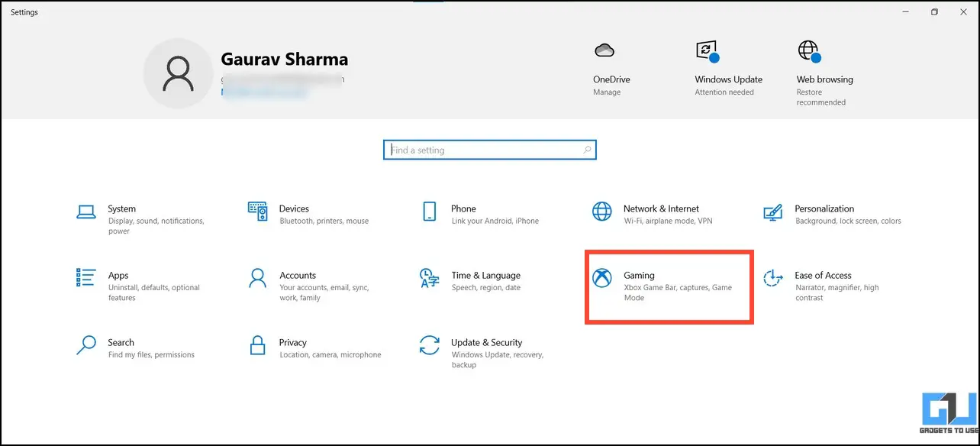Click Attention needed under Windows Update
The width and height of the screenshot is (980, 446).
point(724,92)
